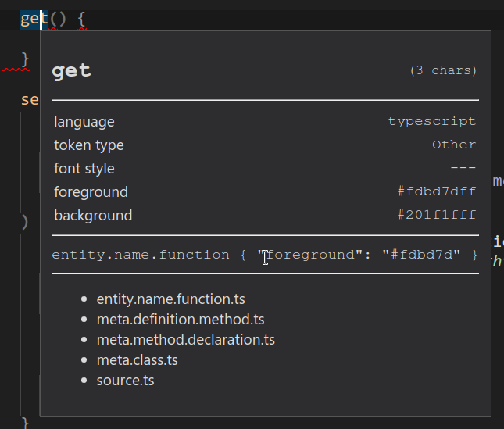The image size is (504, 429).
Task: Click the 'language' row label
Action: [x=84, y=122]
